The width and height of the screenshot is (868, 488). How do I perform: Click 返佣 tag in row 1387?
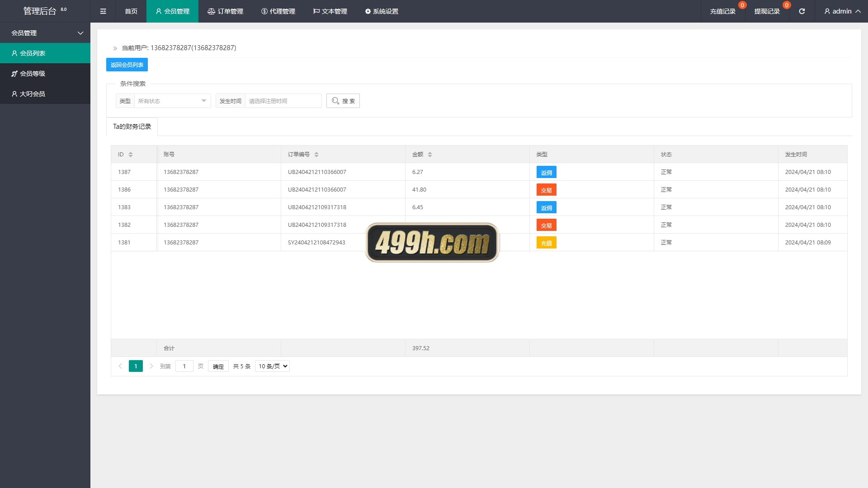[x=547, y=172]
